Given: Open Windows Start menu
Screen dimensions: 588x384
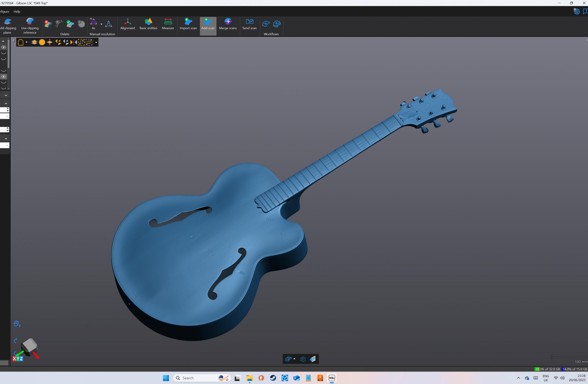Looking at the screenshot, I should pyautogui.click(x=166, y=378).
